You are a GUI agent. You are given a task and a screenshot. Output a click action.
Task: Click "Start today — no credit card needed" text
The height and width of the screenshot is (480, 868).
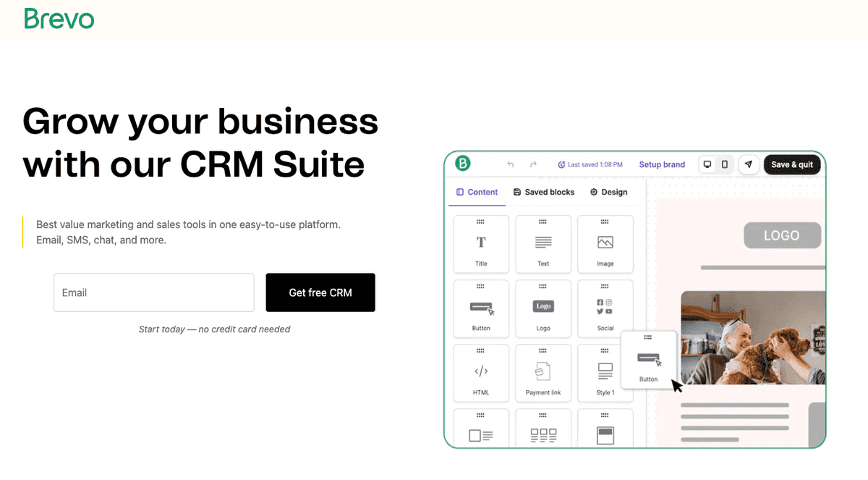[215, 329]
